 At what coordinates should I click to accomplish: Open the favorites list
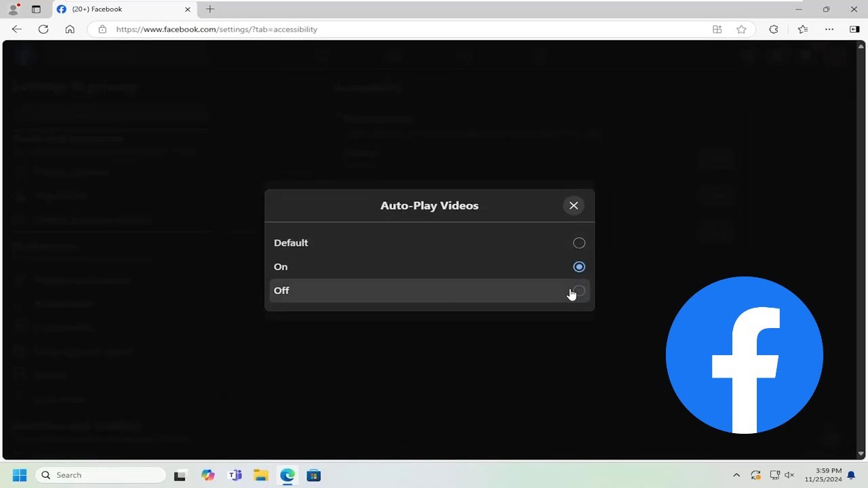click(x=803, y=29)
